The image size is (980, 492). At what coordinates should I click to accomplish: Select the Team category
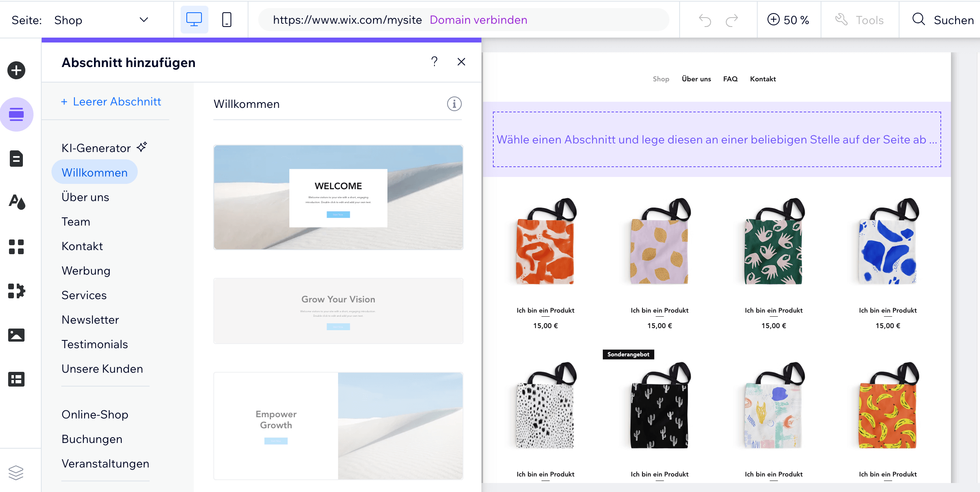[x=76, y=221]
